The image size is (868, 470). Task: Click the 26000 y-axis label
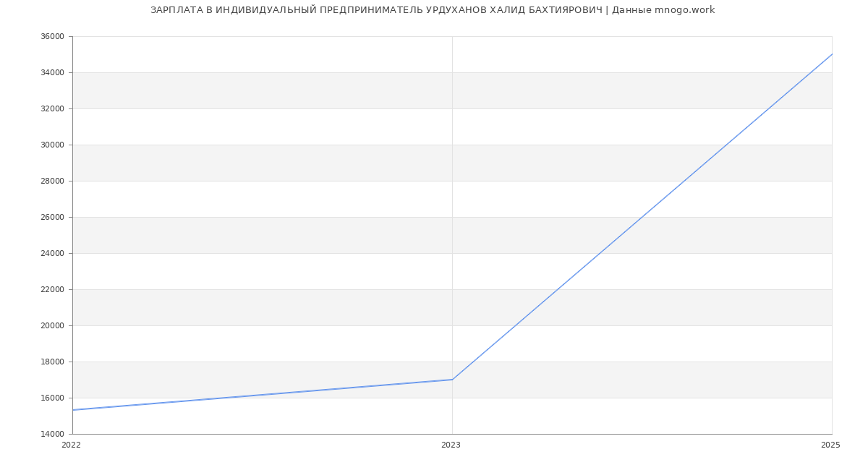click(x=52, y=217)
